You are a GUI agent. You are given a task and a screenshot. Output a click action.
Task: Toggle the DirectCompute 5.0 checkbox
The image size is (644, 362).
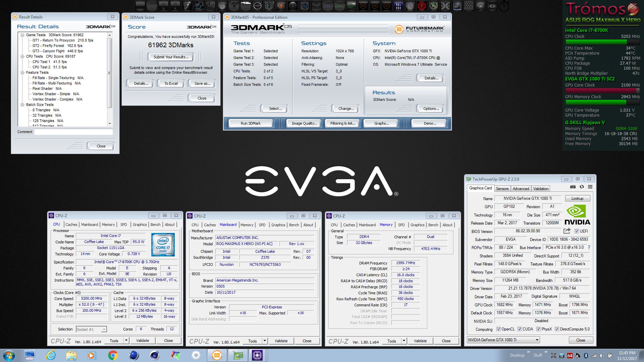(557, 329)
